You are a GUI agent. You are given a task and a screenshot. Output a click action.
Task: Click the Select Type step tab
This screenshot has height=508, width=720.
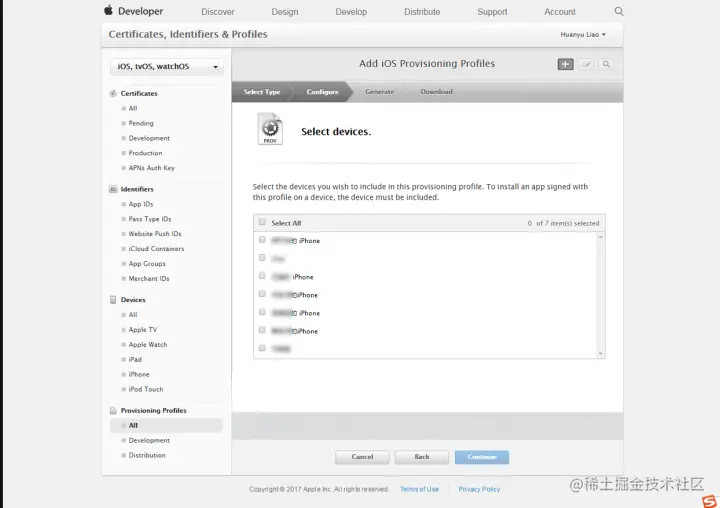coord(262,92)
